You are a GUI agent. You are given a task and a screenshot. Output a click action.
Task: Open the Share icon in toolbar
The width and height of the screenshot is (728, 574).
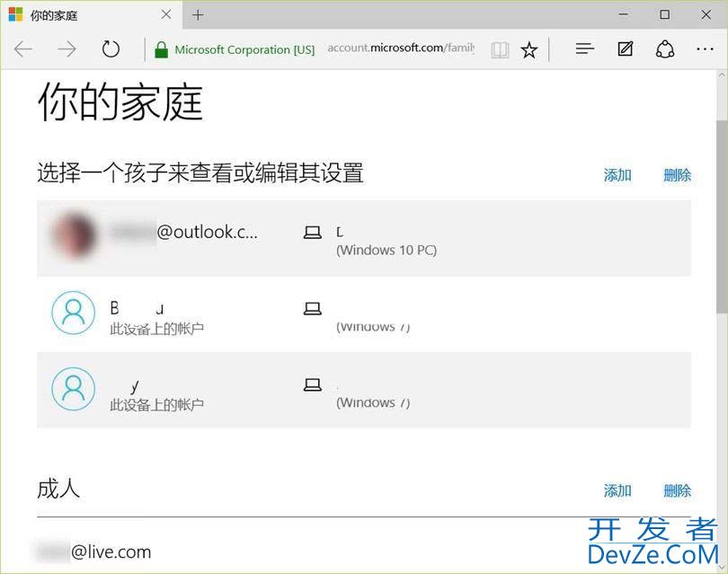coord(665,49)
